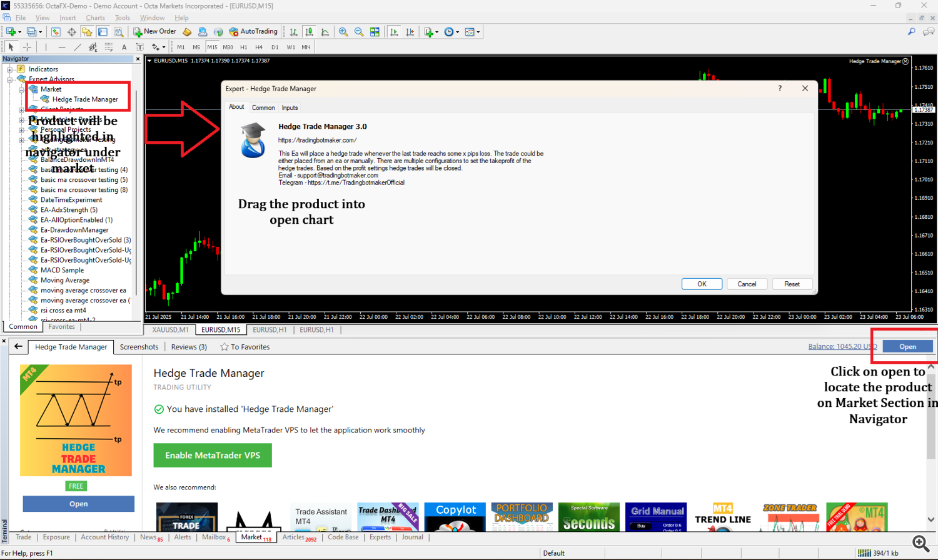
Task: Select Hedge Trade Manager in Navigator
Action: tap(85, 99)
